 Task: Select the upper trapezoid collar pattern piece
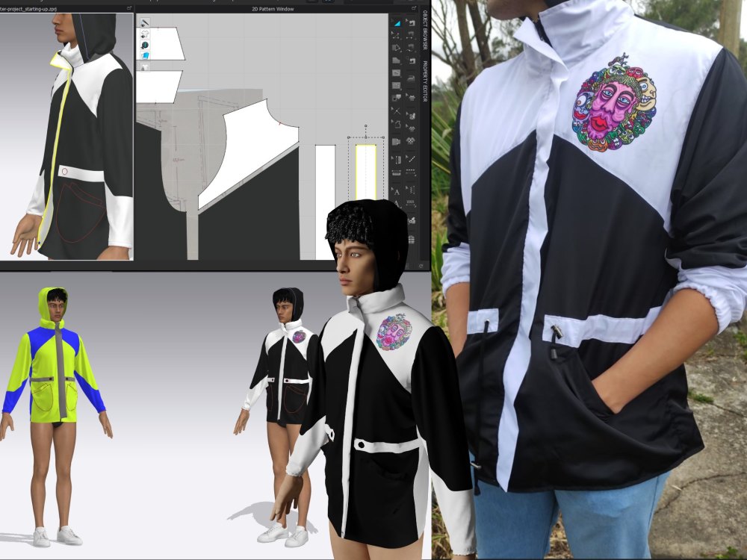[161, 44]
